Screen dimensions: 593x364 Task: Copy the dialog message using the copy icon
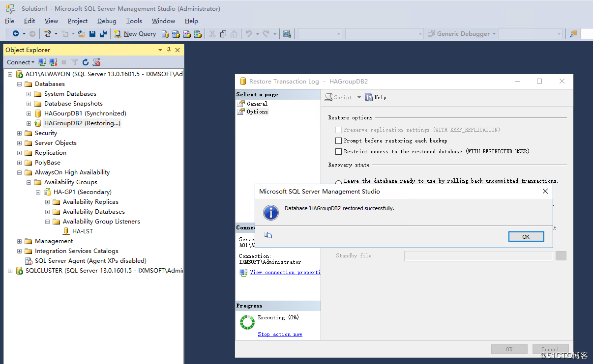tap(268, 235)
